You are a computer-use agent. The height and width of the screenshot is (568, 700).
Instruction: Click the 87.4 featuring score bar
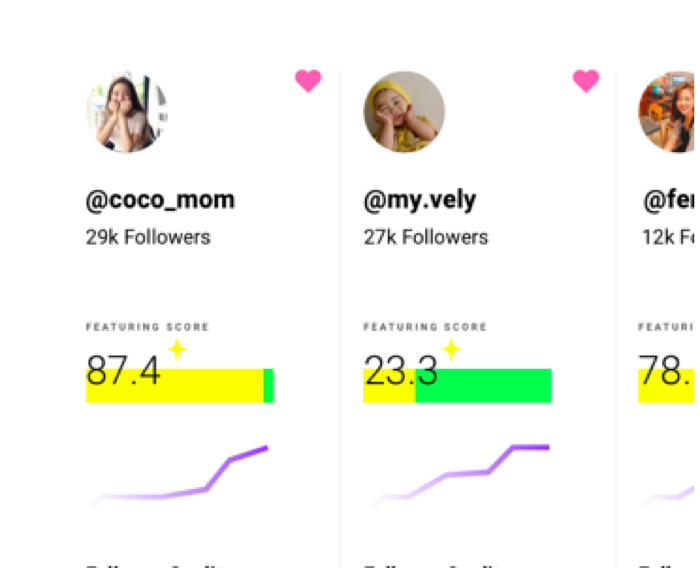pos(179,386)
